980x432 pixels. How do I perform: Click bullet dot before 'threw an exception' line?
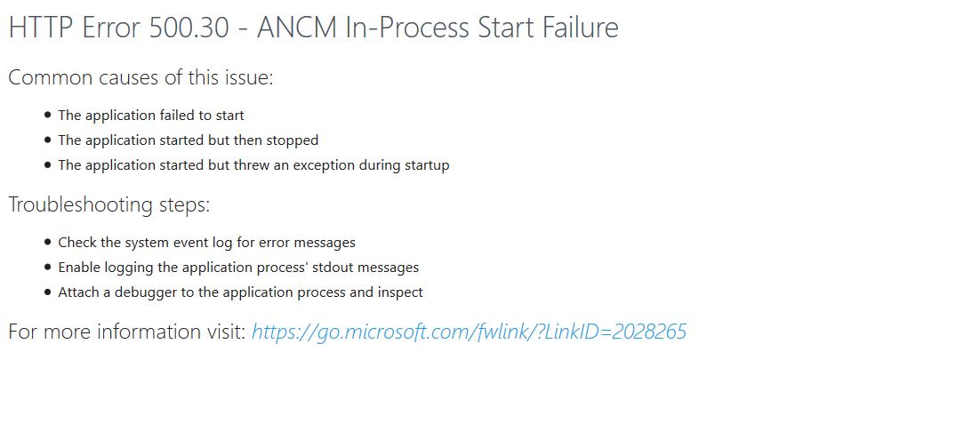(48, 165)
